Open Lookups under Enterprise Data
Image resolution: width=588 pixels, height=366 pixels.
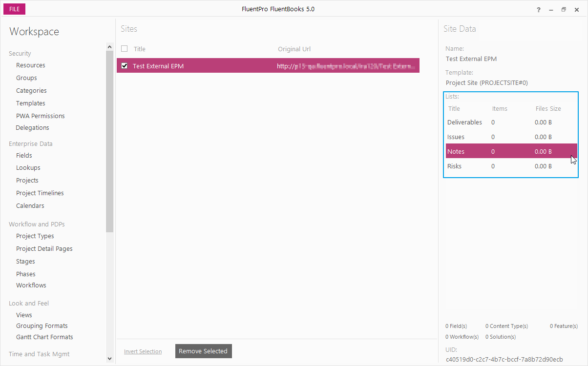[x=28, y=168]
